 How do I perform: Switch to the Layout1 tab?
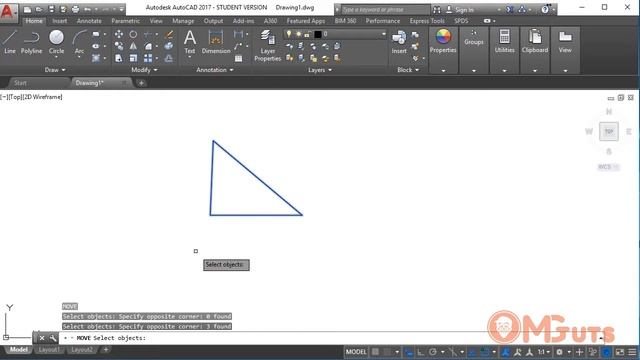[x=49, y=350]
